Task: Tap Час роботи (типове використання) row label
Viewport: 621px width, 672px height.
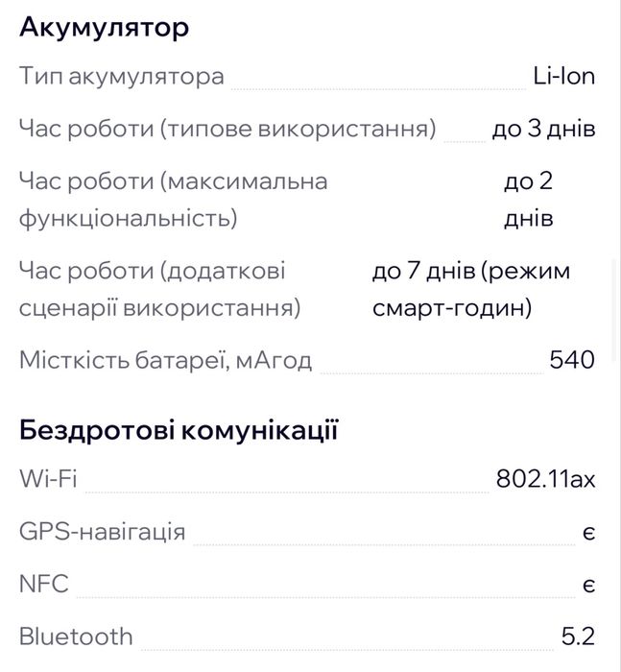Action: tap(227, 129)
